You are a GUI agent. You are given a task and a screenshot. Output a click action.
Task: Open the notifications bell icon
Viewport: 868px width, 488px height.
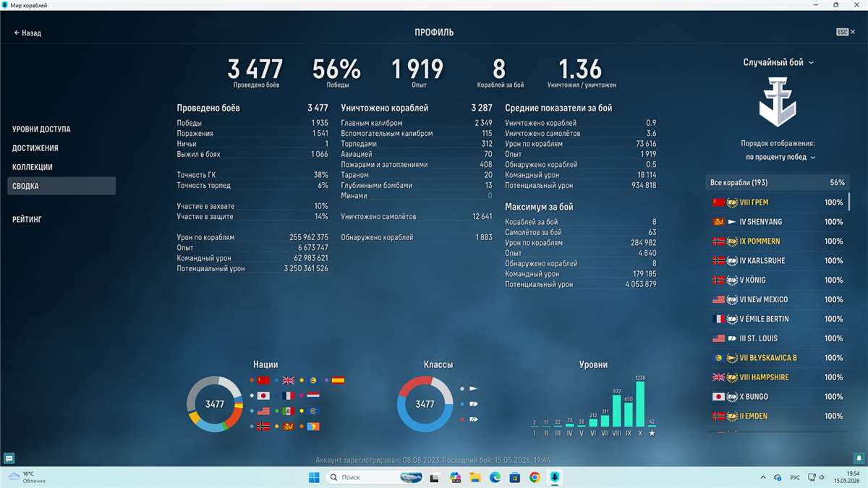(859, 458)
